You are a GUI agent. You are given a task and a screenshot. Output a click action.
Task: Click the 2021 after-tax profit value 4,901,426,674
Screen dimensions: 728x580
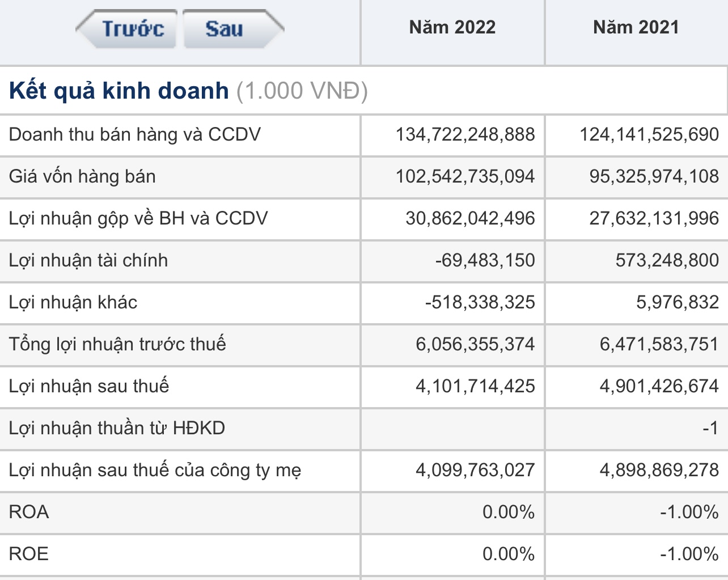(x=659, y=386)
